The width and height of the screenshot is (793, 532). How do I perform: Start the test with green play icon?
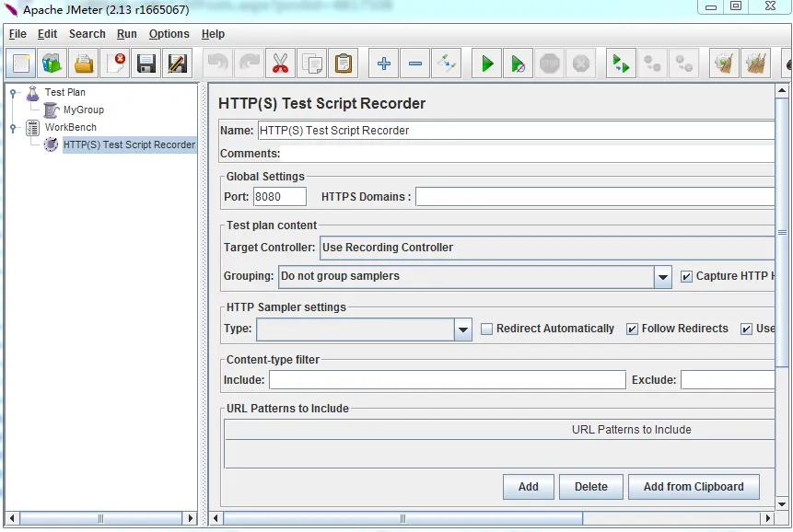pos(487,64)
